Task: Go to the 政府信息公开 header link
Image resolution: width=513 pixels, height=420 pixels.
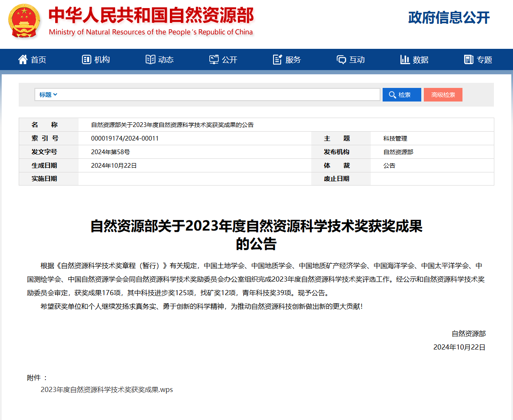Action: [x=449, y=17]
